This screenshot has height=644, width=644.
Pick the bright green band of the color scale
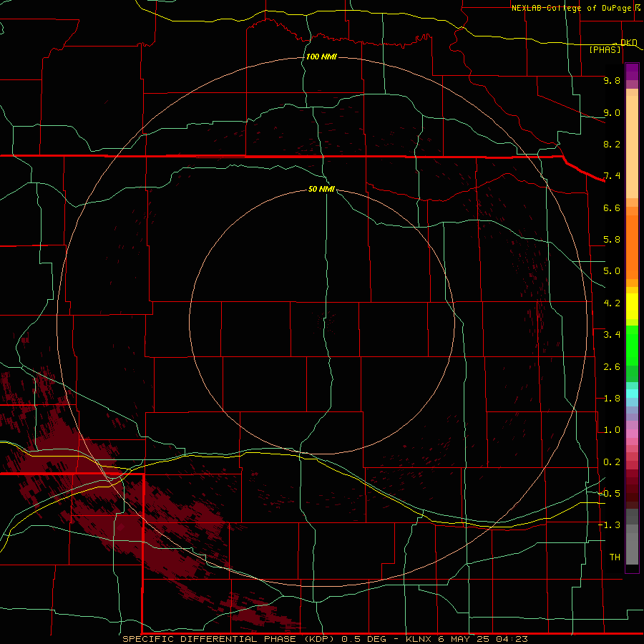click(x=632, y=346)
